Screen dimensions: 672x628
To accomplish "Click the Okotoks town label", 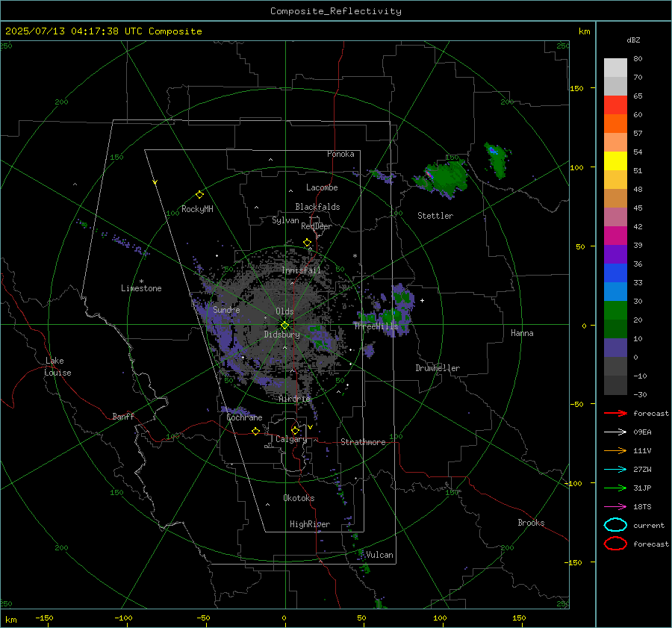I will point(299,498).
